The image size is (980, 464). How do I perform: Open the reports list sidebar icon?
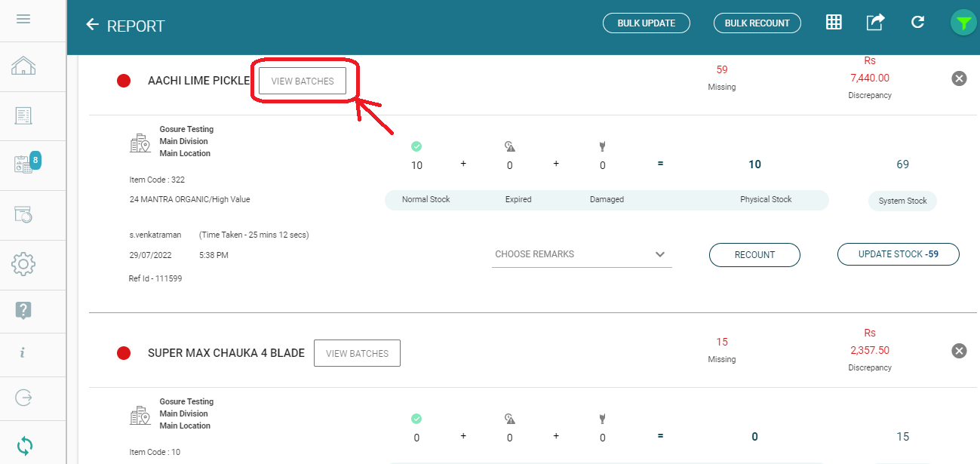23,115
